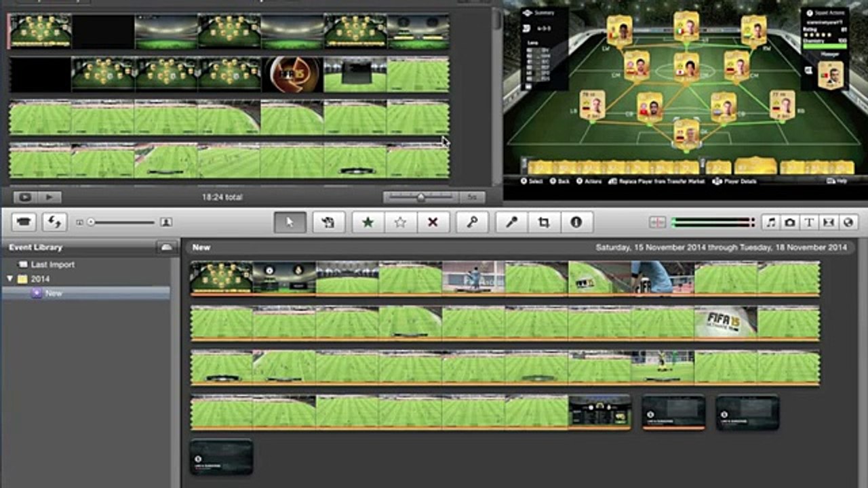Play the project from the beginning

tap(50, 197)
